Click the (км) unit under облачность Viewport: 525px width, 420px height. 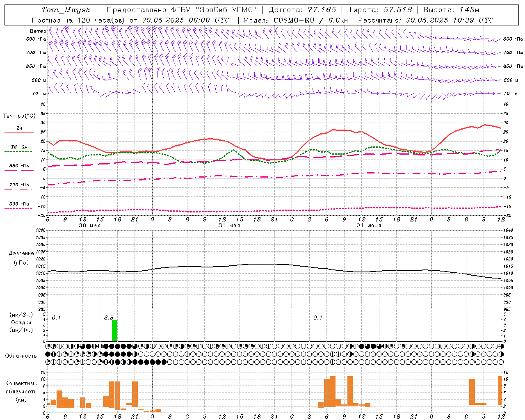[21, 399]
